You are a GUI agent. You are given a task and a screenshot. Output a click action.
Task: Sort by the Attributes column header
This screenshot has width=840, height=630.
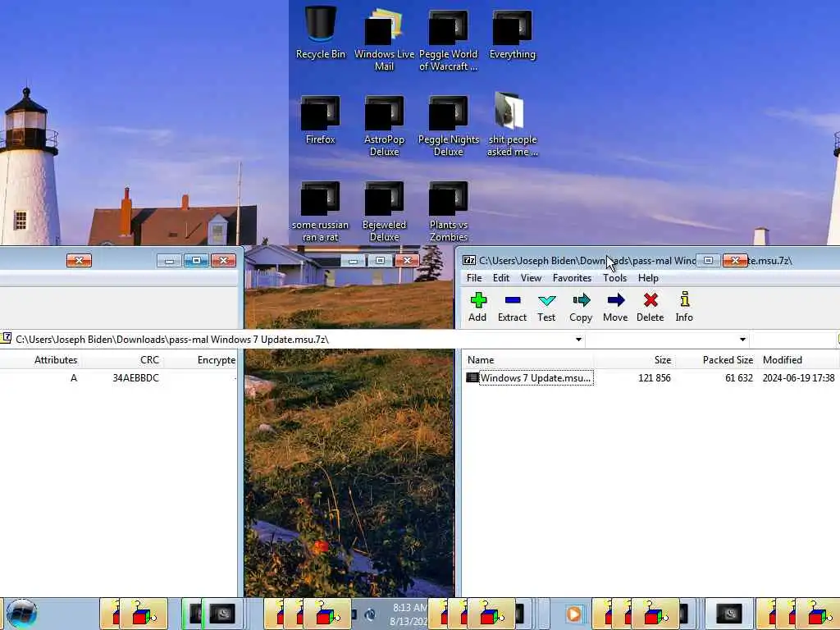[x=41, y=360]
